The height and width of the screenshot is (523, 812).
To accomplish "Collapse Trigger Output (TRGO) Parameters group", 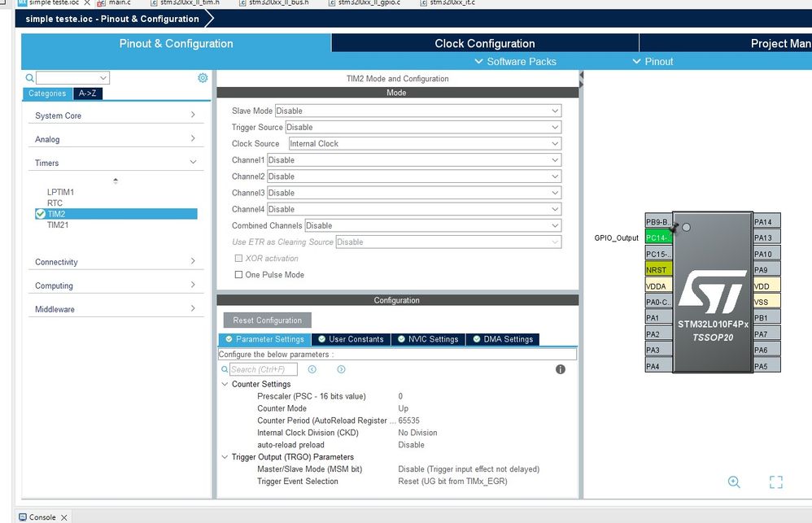I will (x=225, y=457).
